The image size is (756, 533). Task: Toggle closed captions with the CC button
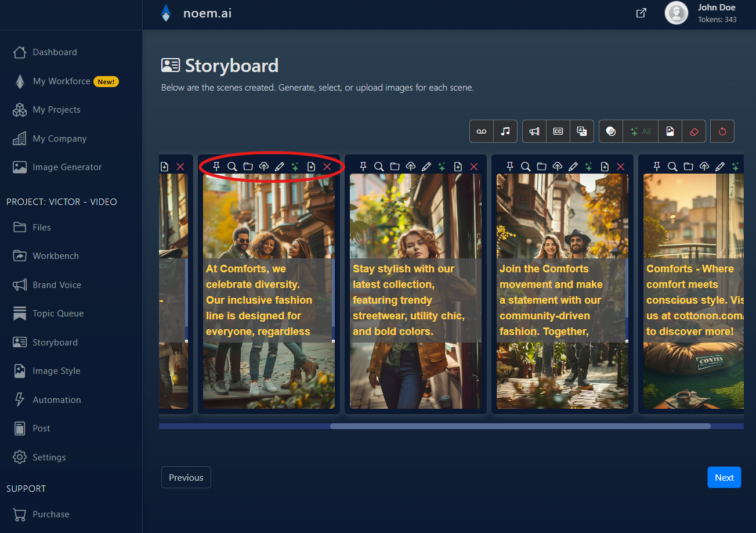coord(558,131)
